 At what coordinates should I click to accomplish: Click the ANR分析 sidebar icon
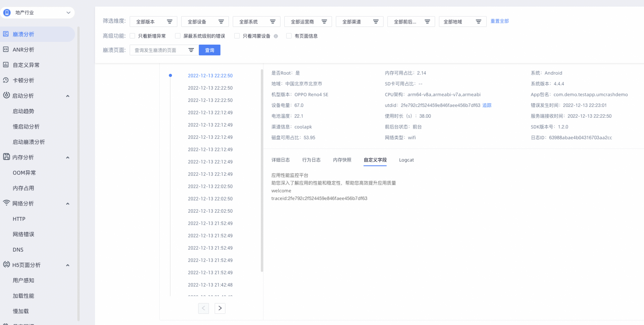6,49
